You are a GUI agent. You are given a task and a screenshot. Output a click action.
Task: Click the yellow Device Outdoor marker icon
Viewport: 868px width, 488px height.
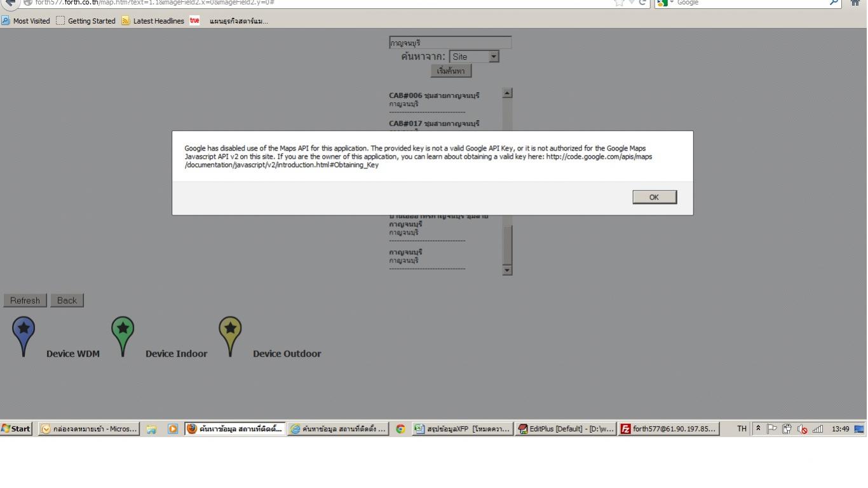pyautogui.click(x=230, y=337)
